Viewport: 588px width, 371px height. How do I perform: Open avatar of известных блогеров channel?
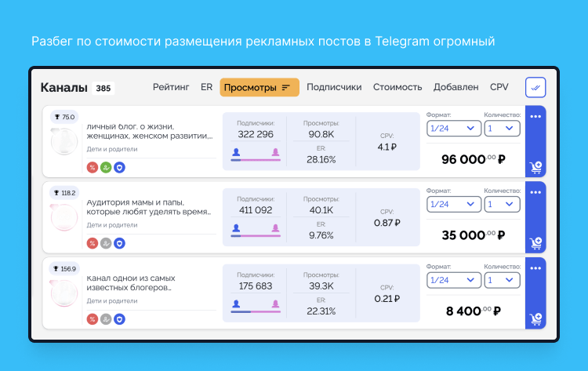pos(64,293)
